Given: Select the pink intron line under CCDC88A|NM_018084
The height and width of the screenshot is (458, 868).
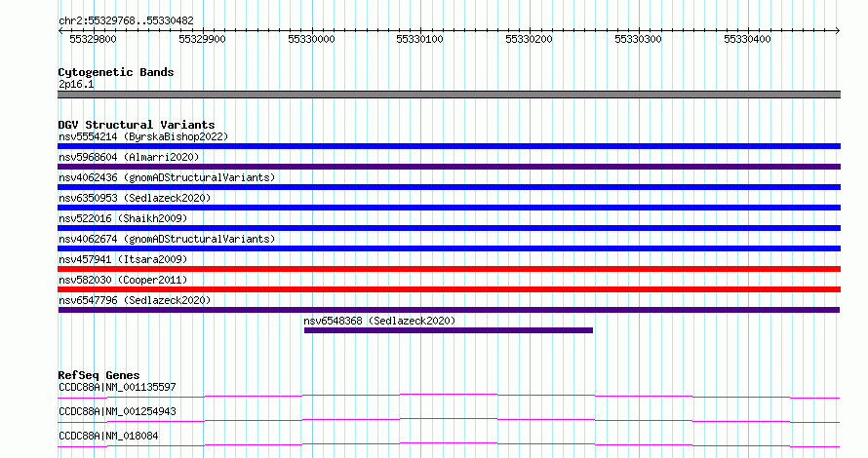Looking at the screenshot, I should coord(449,444).
